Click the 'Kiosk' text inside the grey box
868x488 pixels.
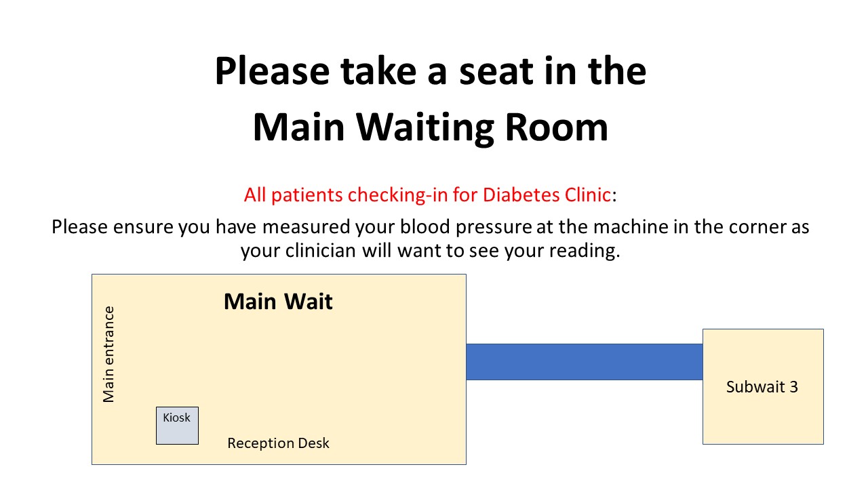177,418
